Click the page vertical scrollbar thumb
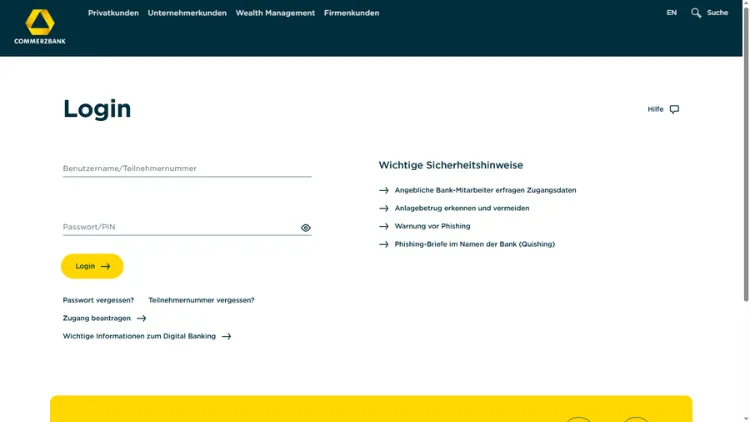This screenshot has width=750, height=422. click(x=746, y=153)
